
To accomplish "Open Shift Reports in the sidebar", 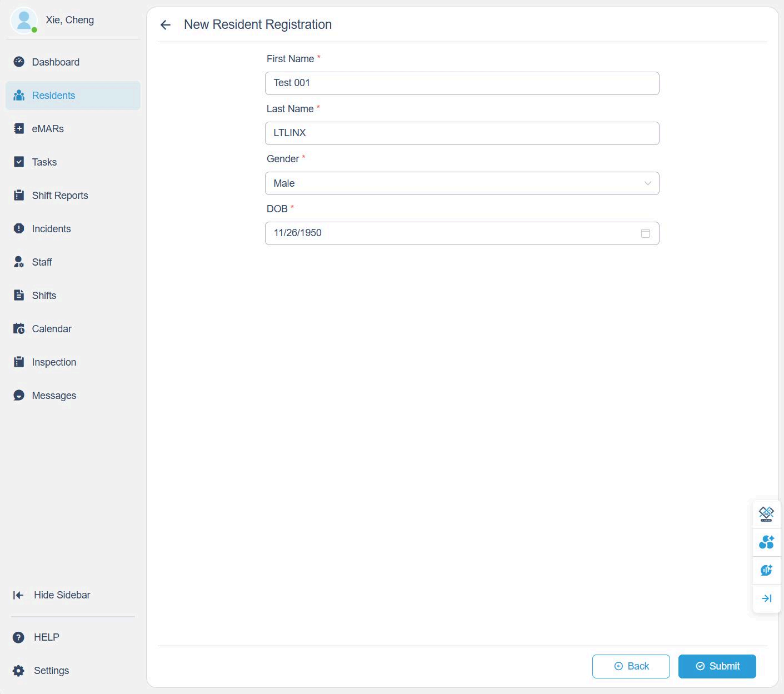I will [60, 196].
